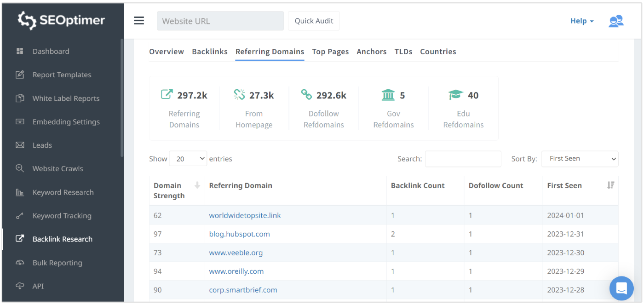
Task: Switch to the Backlinks tab
Action: point(210,52)
